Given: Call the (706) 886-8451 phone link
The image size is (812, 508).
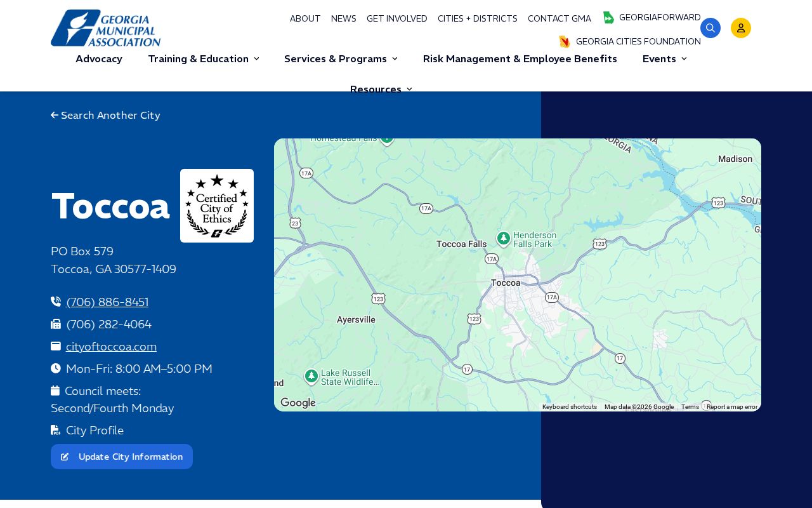Looking at the screenshot, I should point(107,302).
